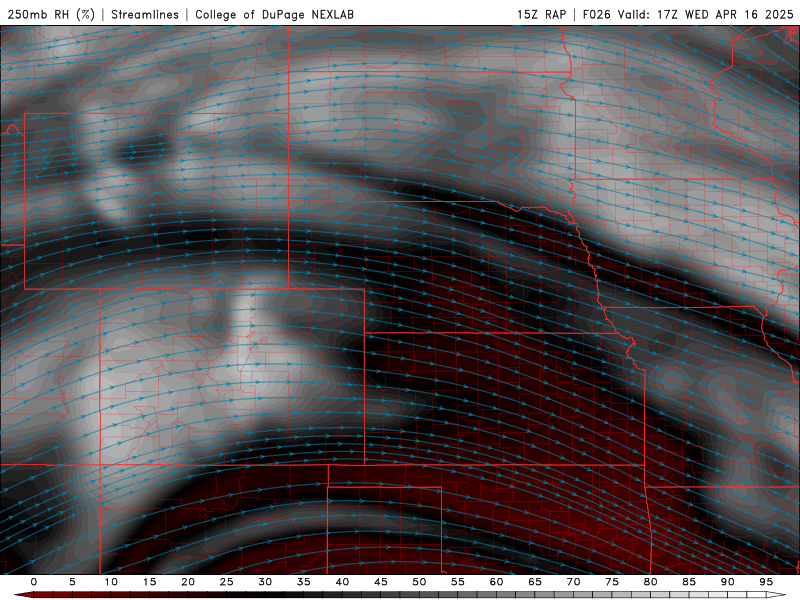This screenshot has width=800, height=600.
Task: Click the color bar value 45
Action: 381,582
